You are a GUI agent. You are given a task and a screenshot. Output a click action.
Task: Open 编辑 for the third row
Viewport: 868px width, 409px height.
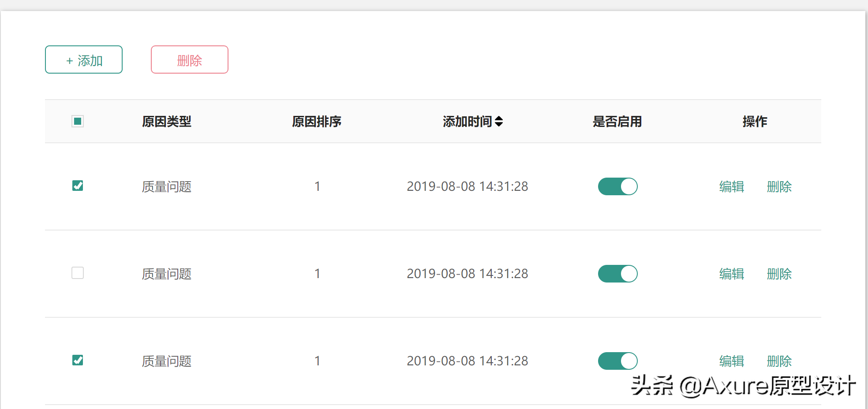pos(732,361)
